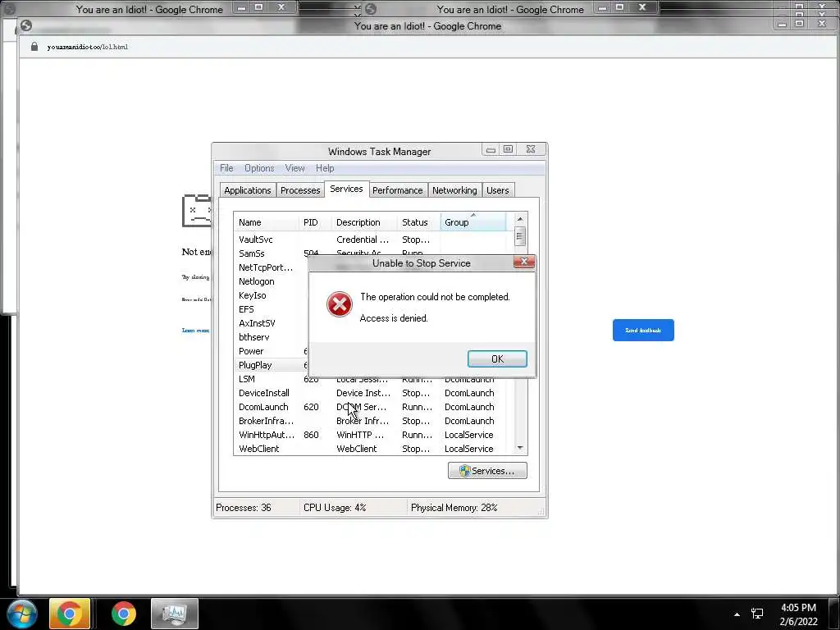Maximize the Windows Task Manager window
The height and width of the screenshot is (630, 840).
click(508, 149)
